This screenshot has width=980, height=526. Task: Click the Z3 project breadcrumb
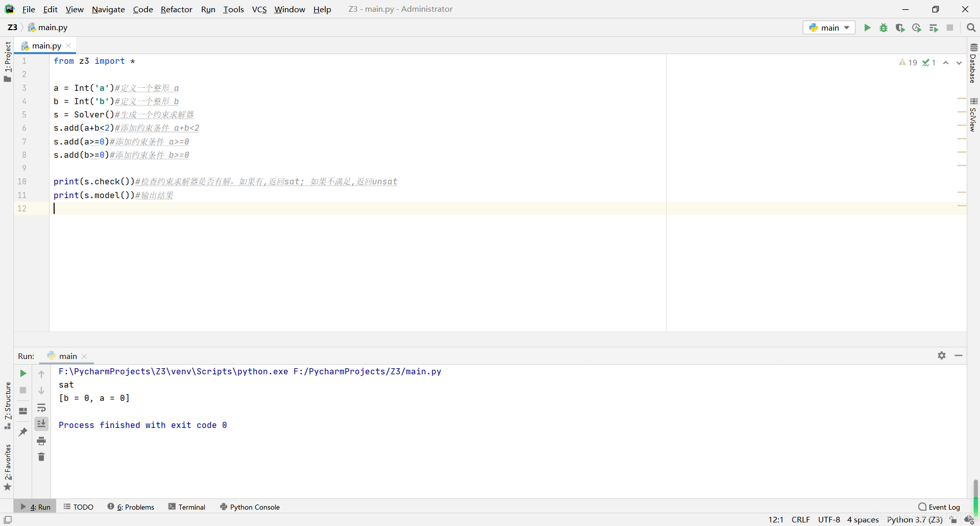coord(12,28)
